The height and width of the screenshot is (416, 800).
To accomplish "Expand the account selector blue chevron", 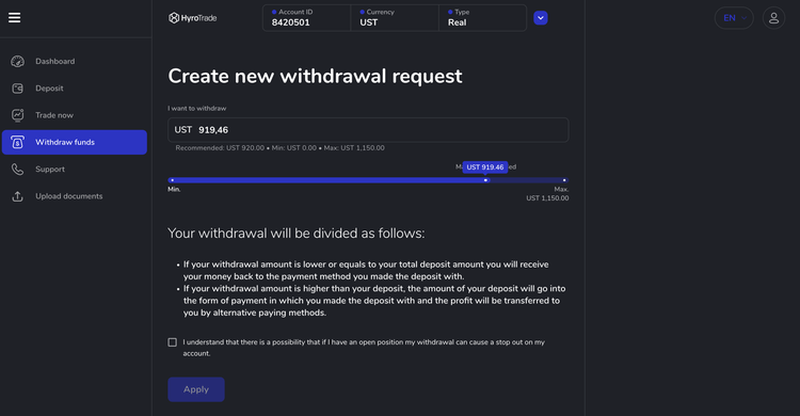I will (x=541, y=18).
